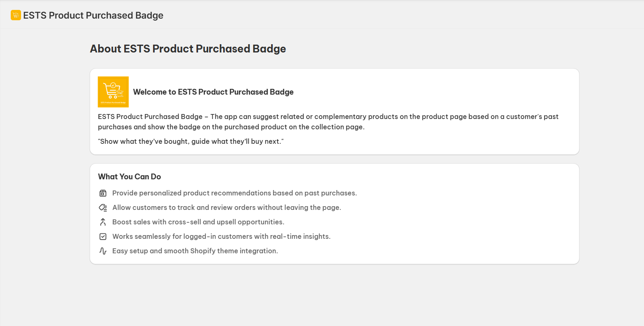This screenshot has width=644, height=326.
Task: Click the store icon beside personalized recommendations
Action: pyautogui.click(x=103, y=193)
